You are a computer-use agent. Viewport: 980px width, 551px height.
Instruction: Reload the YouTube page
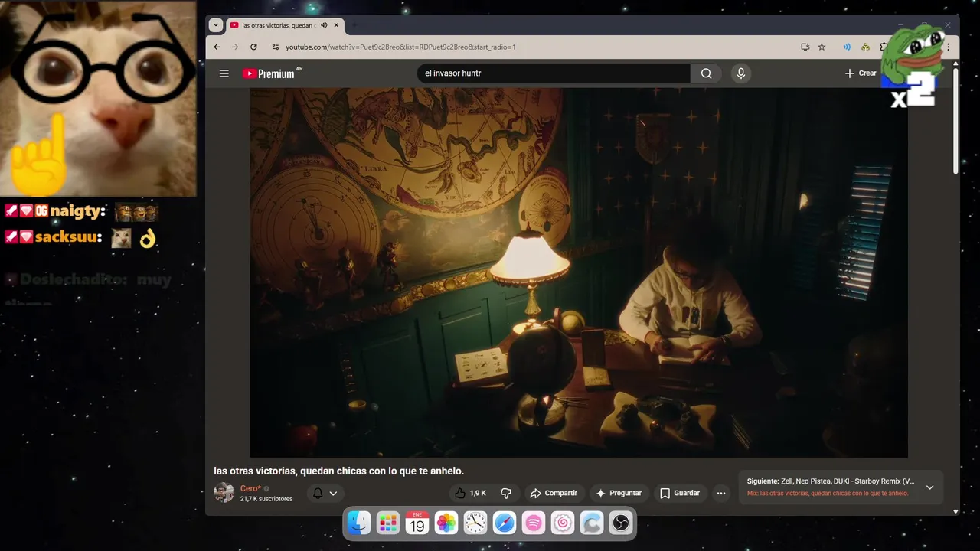(253, 47)
